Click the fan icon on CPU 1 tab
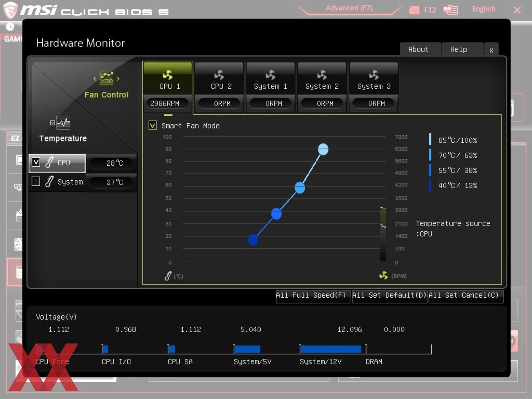 coord(168,75)
